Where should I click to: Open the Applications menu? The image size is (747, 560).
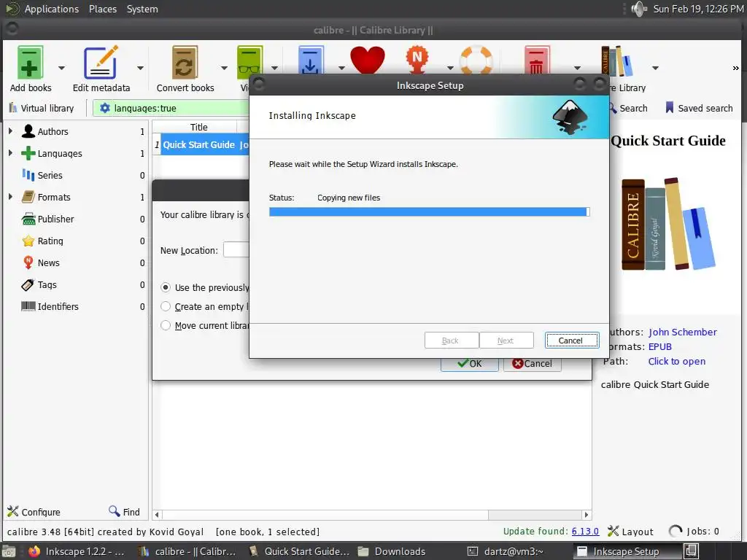[x=52, y=9]
